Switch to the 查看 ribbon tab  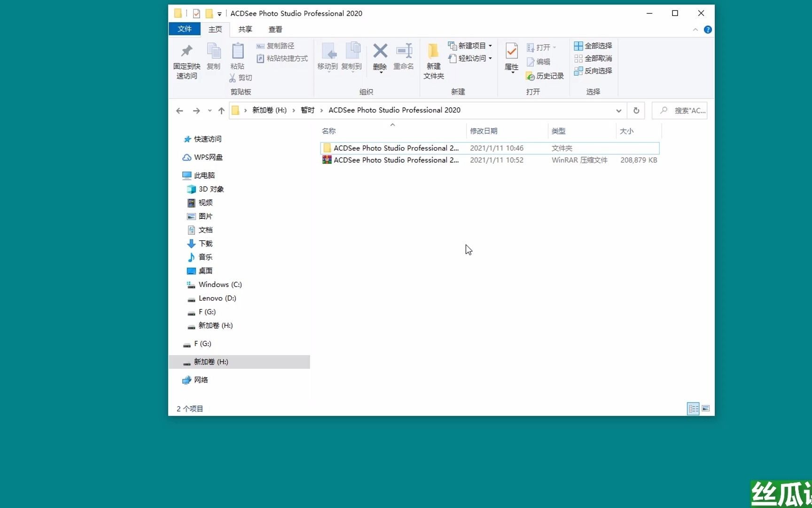pos(275,29)
